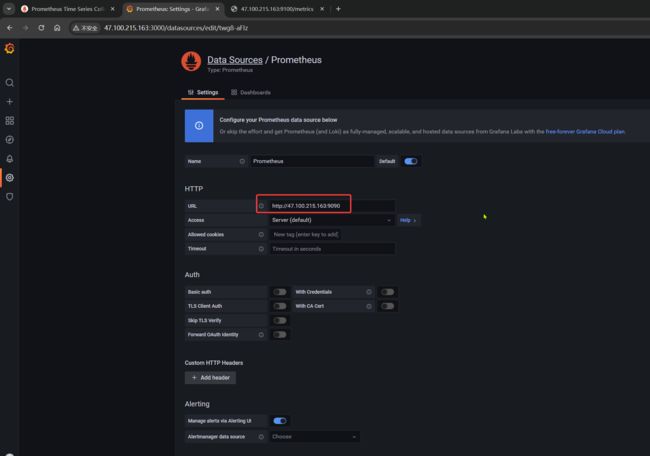The height and width of the screenshot is (456, 650).
Task: Open new browser tab with plus
Action: point(338,9)
